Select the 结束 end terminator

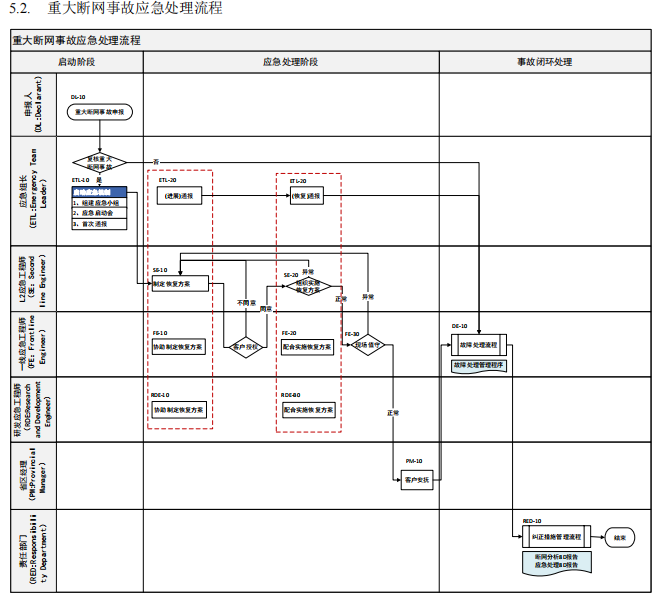click(620, 537)
